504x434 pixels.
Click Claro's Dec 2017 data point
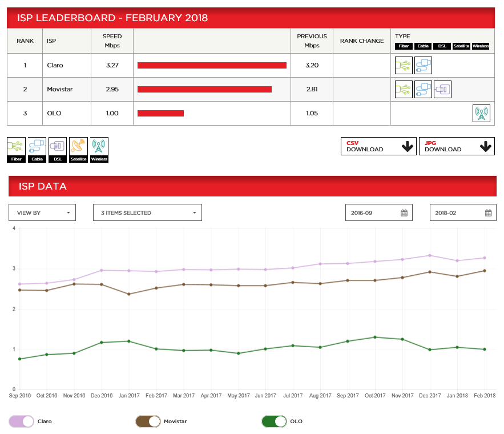(430, 256)
